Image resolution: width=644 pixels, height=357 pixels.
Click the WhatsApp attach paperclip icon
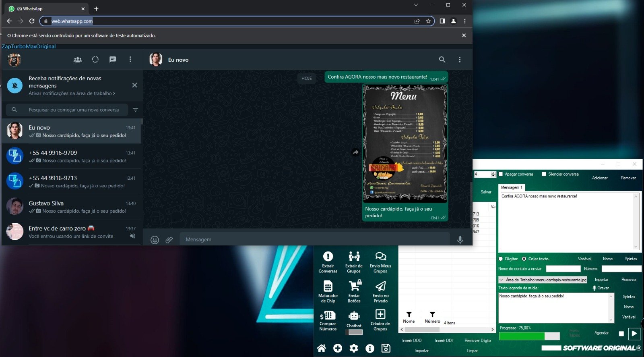pyautogui.click(x=169, y=240)
